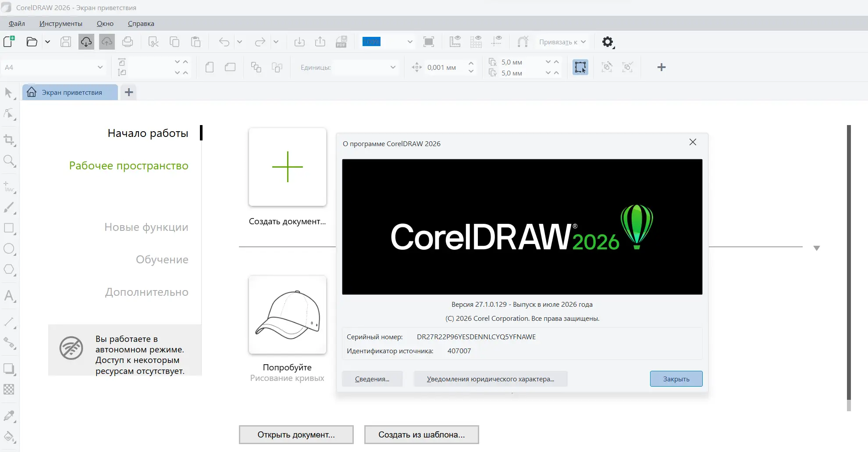Select the Zoom magnifier tool
The height and width of the screenshot is (452, 868).
pos(9,161)
